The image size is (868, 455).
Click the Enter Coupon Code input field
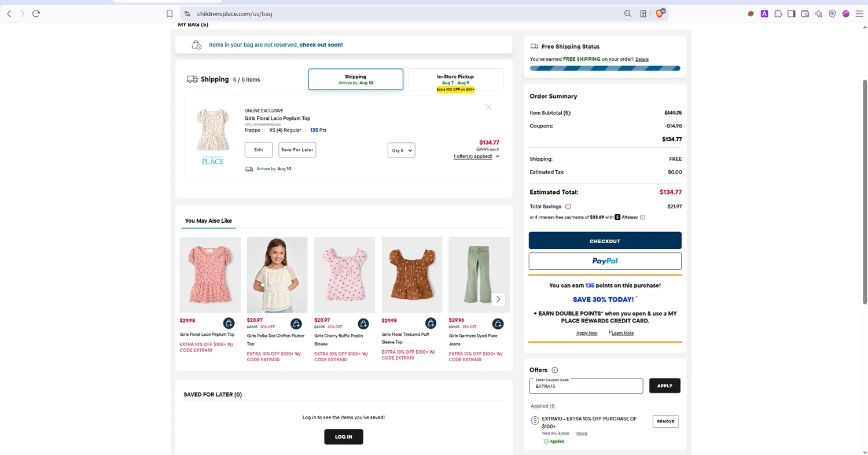(586, 386)
